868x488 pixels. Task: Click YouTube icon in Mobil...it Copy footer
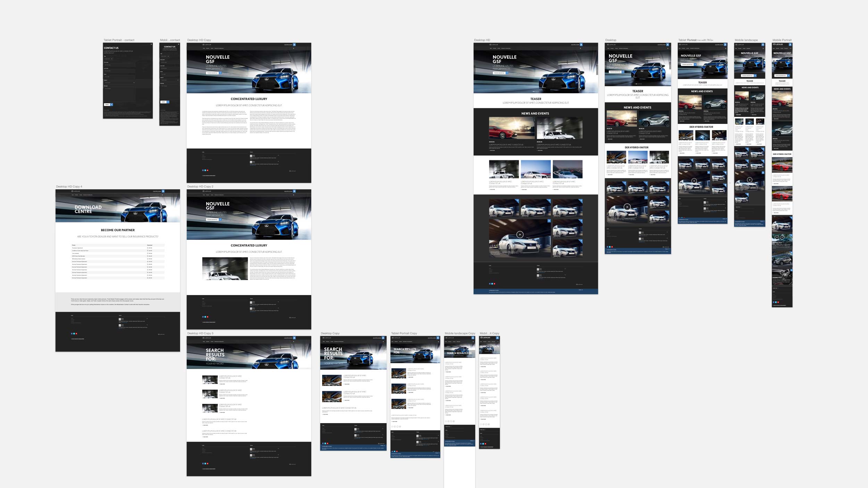coord(485,444)
